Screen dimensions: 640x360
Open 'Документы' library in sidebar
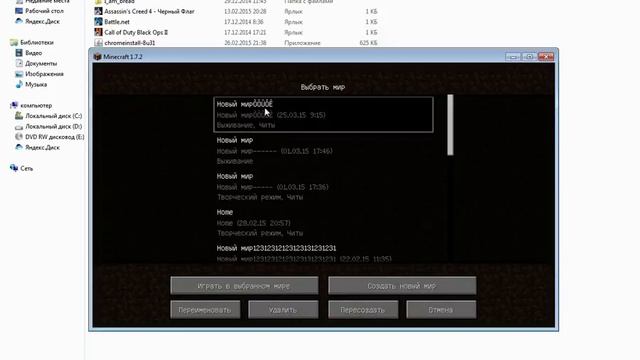click(x=36, y=64)
